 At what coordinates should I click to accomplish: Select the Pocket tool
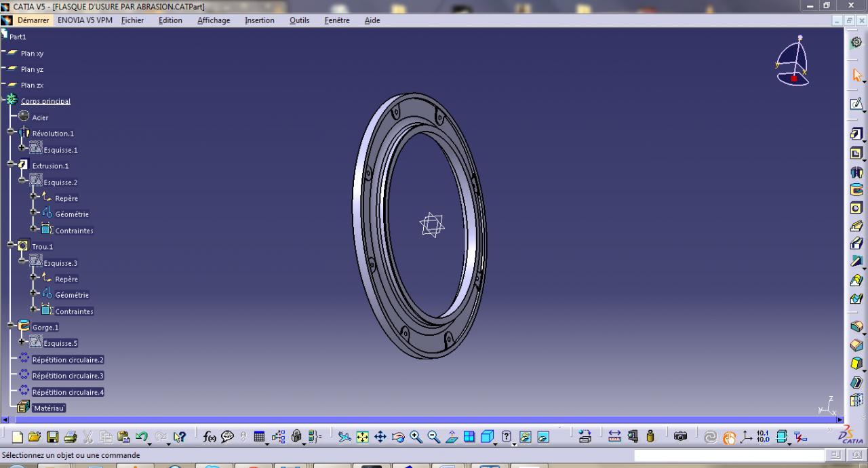856,153
